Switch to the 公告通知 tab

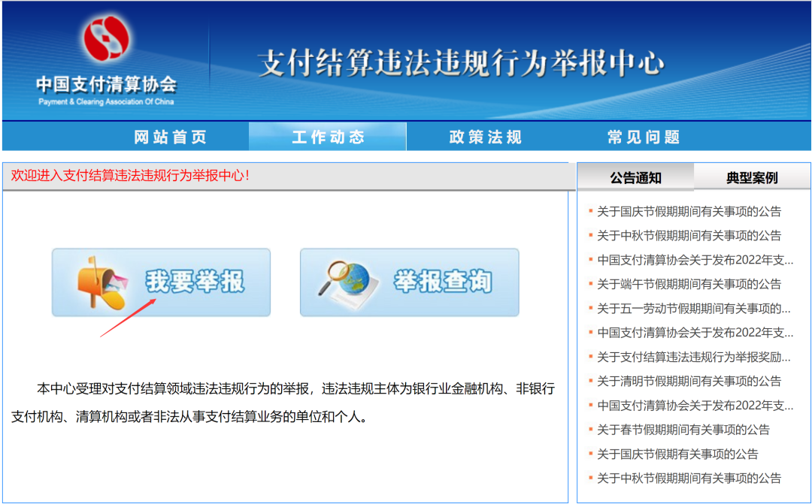coord(635,177)
